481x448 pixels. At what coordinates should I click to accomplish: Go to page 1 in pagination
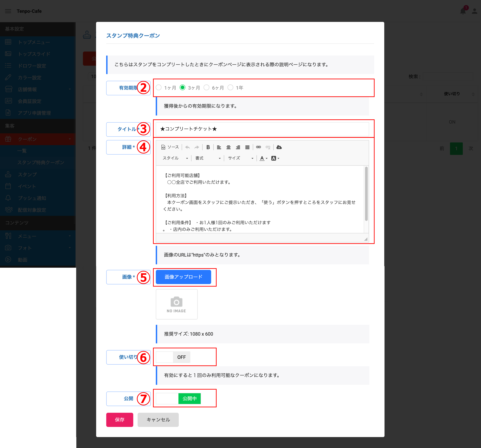[456, 148]
